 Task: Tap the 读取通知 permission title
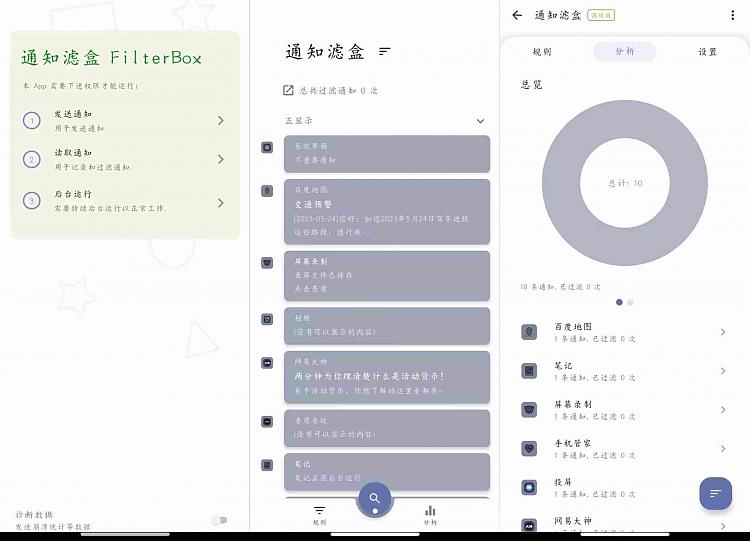click(73, 153)
